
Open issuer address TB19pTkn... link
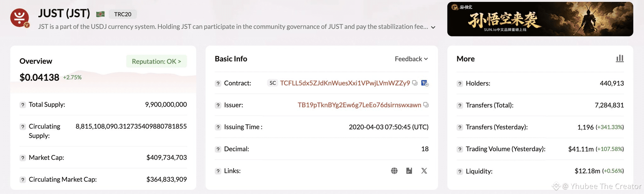359,105
